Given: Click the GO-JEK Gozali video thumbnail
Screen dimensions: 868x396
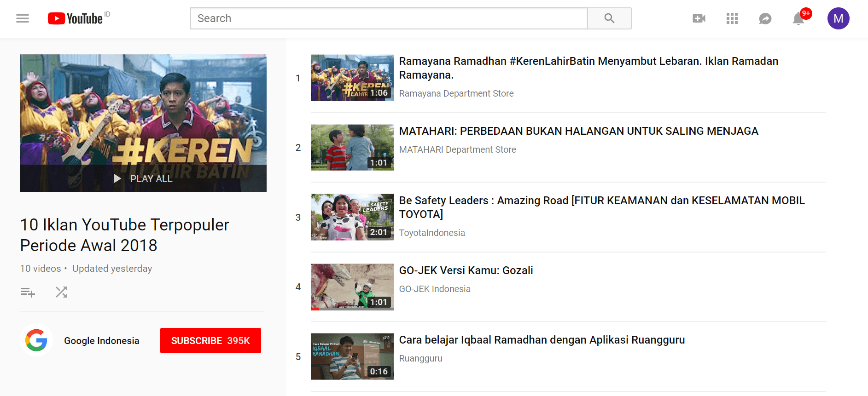Looking at the screenshot, I should pyautogui.click(x=352, y=287).
